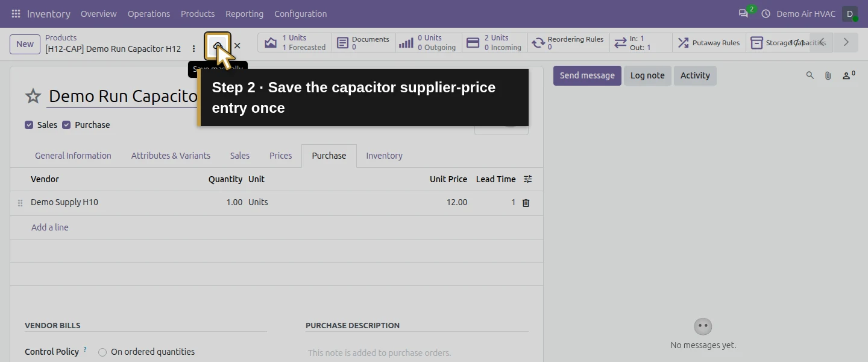Edit the product name field

(123, 96)
